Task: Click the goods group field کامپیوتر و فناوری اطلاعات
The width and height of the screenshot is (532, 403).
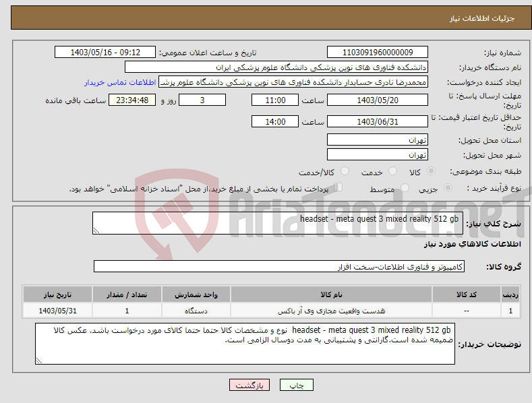Action: (x=279, y=267)
